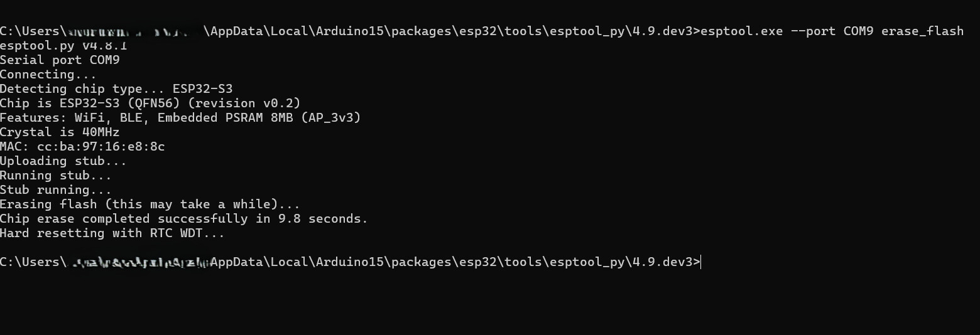Click 'Detecting chip type... ESP32-S3' line

coord(116,89)
